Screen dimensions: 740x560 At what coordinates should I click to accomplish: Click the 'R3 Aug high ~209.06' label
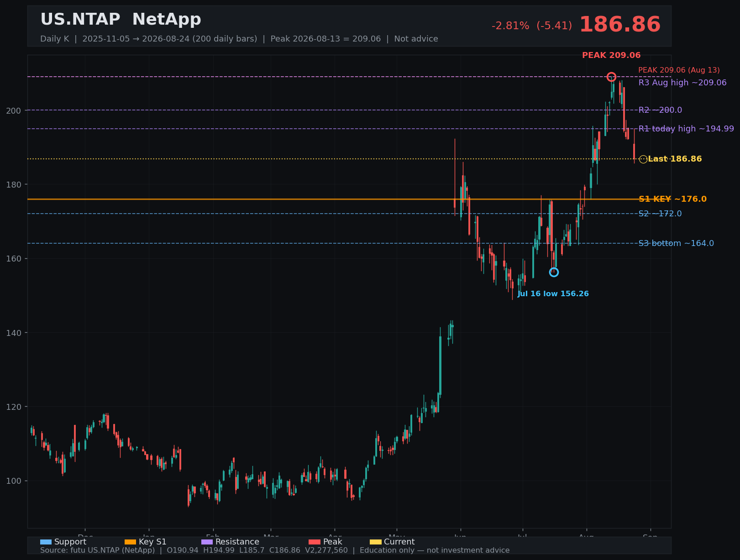click(682, 83)
